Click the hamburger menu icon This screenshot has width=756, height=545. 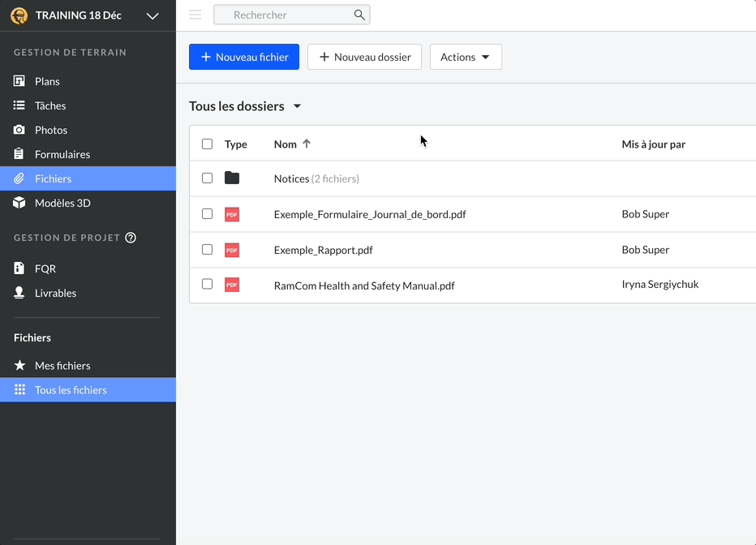click(x=195, y=15)
